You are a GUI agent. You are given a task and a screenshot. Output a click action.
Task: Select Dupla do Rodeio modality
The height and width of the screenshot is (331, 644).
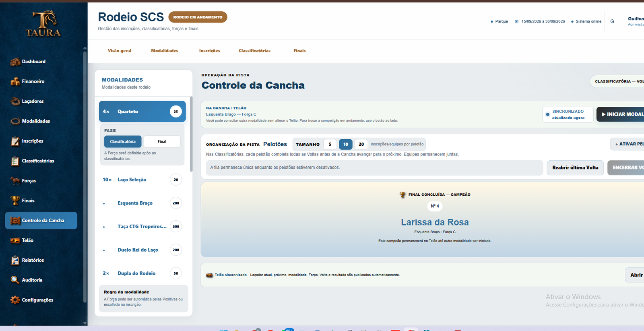(142, 273)
